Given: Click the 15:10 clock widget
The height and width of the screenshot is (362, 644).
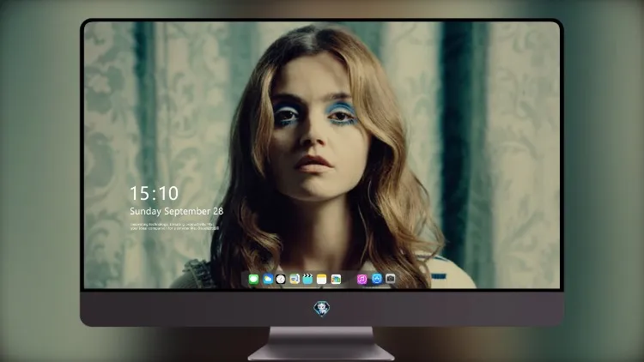Looking at the screenshot, I should 154,193.
